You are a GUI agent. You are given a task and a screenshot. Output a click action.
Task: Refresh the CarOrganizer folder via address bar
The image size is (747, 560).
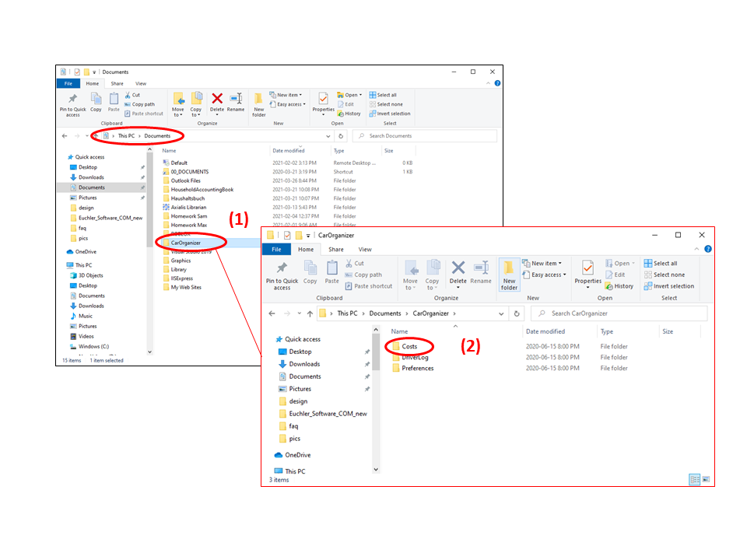pyautogui.click(x=517, y=313)
